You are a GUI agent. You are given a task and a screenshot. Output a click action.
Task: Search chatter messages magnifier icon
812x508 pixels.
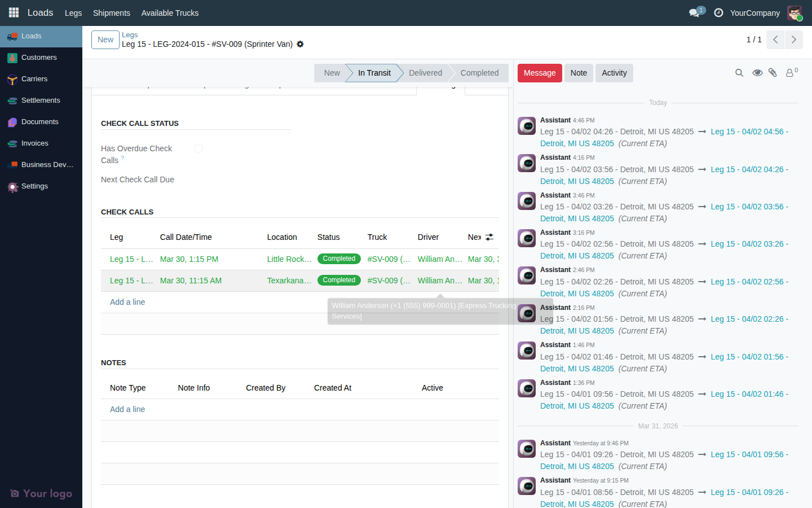(x=739, y=73)
